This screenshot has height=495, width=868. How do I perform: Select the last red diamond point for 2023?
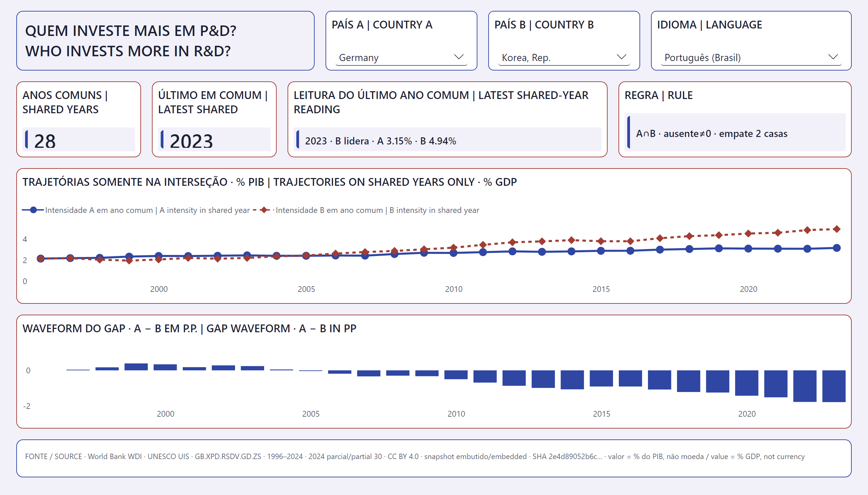pos(837,229)
